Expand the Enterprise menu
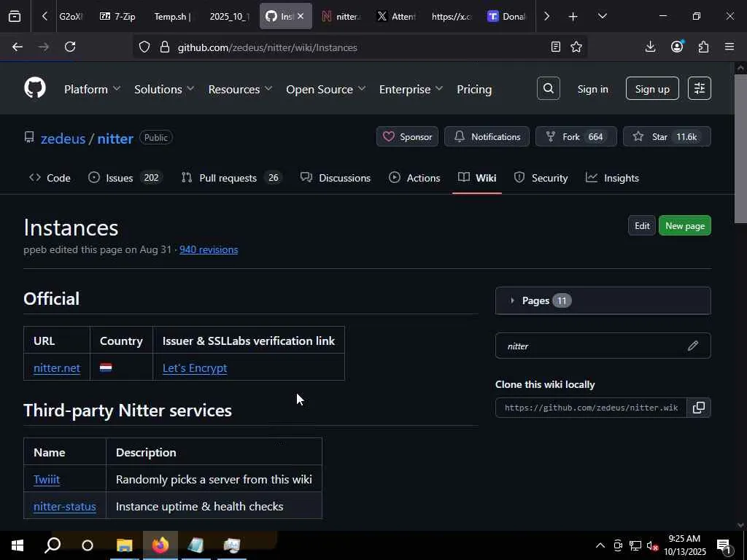 (x=411, y=89)
